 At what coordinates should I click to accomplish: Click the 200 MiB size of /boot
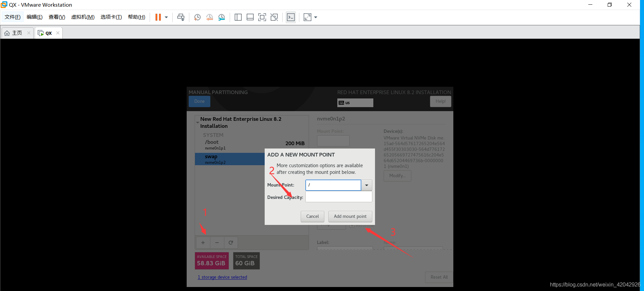tap(295, 143)
